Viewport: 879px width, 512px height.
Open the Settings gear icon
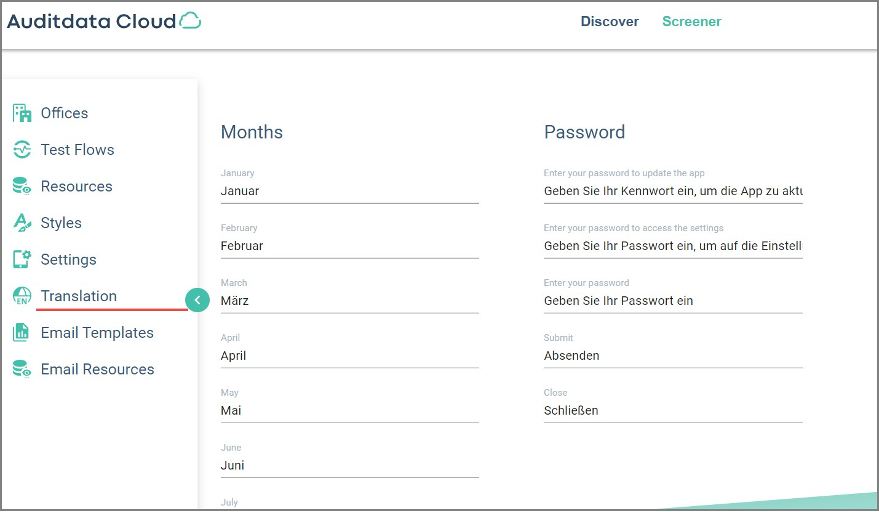pos(22,259)
